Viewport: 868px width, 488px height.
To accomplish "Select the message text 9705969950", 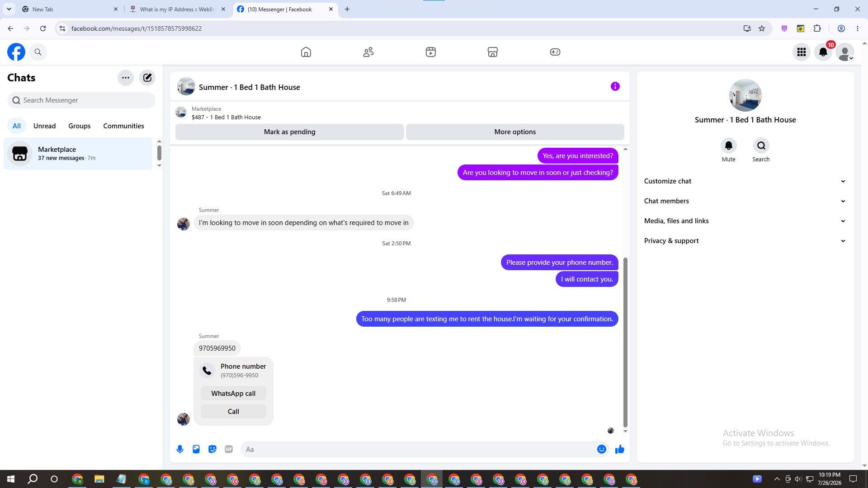I will (217, 348).
